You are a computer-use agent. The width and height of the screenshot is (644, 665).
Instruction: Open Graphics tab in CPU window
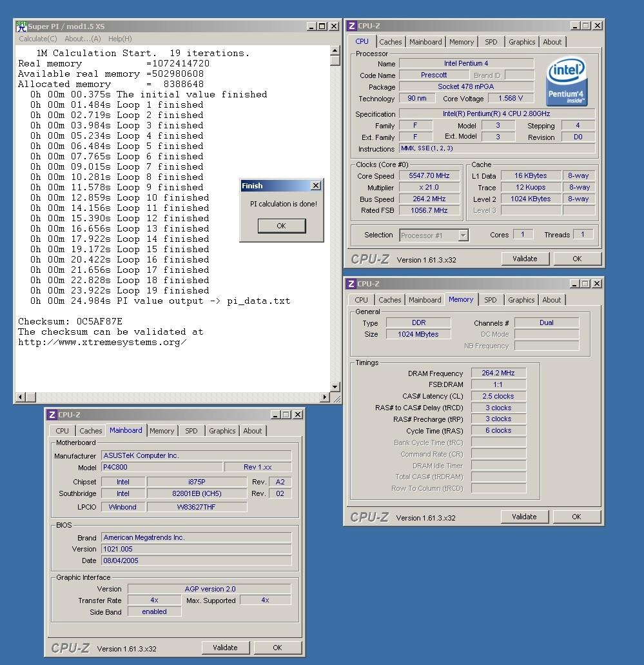[x=522, y=42]
